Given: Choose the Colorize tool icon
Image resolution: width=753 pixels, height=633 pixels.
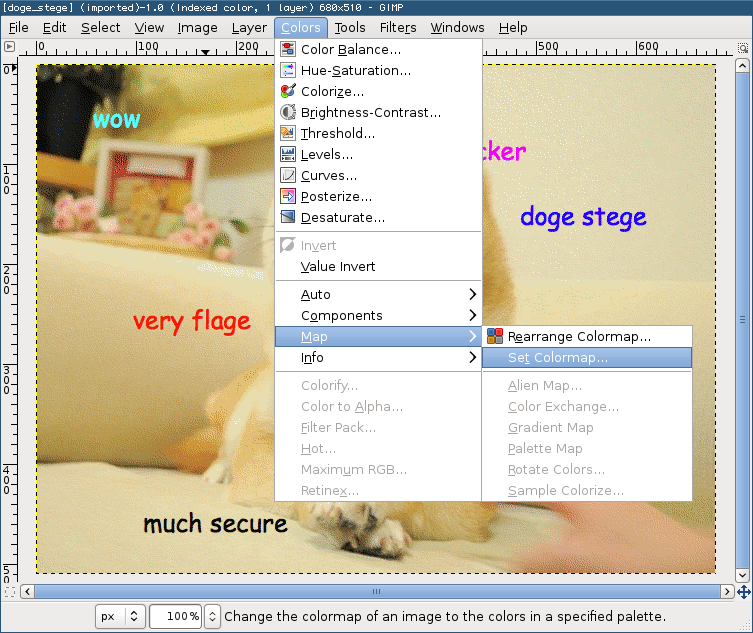Looking at the screenshot, I should (288, 91).
